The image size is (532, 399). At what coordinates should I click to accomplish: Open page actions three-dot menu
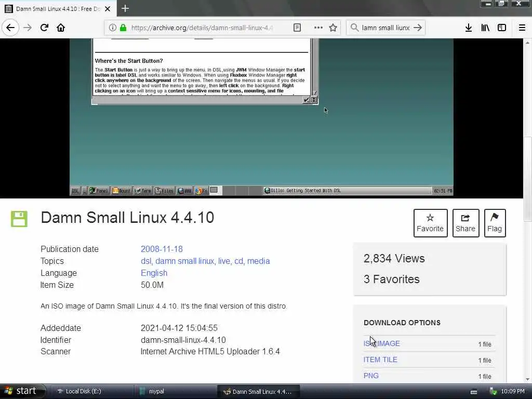pyautogui.click(x=318, y=28)
